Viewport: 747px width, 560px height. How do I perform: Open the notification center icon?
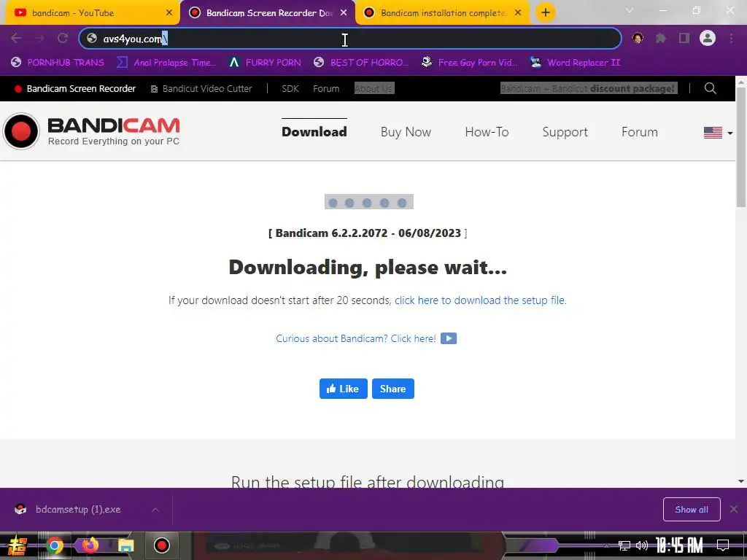tap(723, 545)
